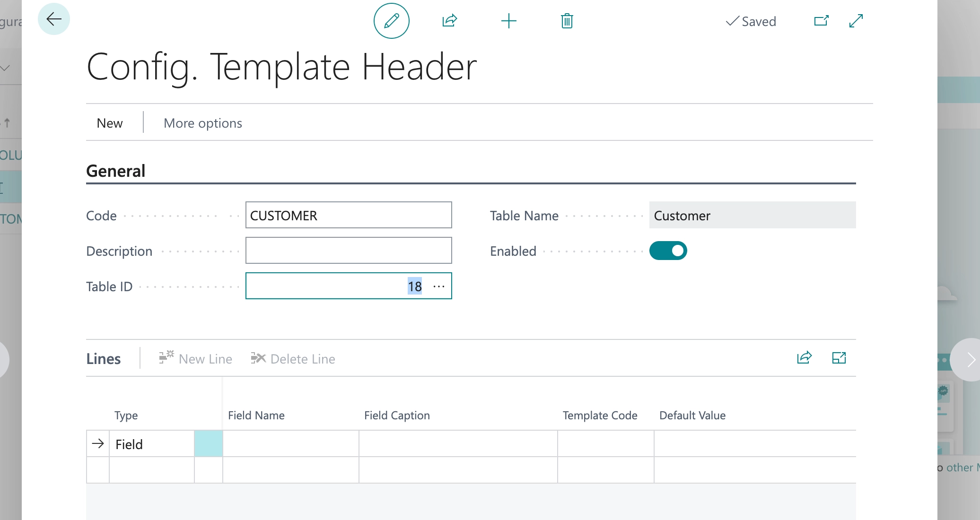This screenshot has height=520, width=980.
Task: Click the next record chevron
Action: click(970, 360)
